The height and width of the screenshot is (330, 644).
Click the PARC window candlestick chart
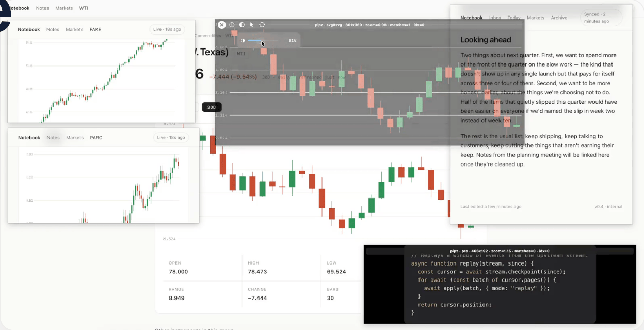click(103, 186)
